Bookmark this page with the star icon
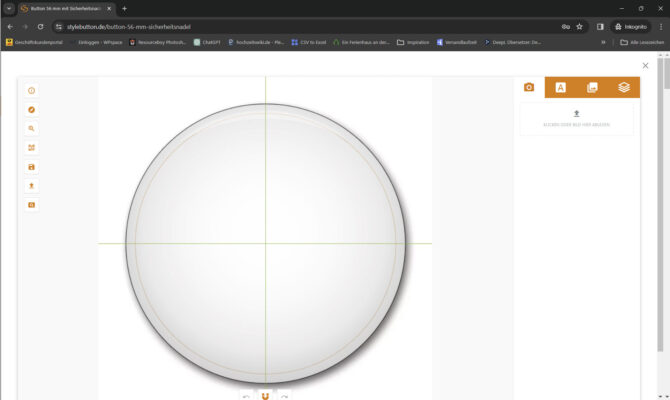Image resolution: width=670 pixels, height=400 pixels. coord(580,27)
